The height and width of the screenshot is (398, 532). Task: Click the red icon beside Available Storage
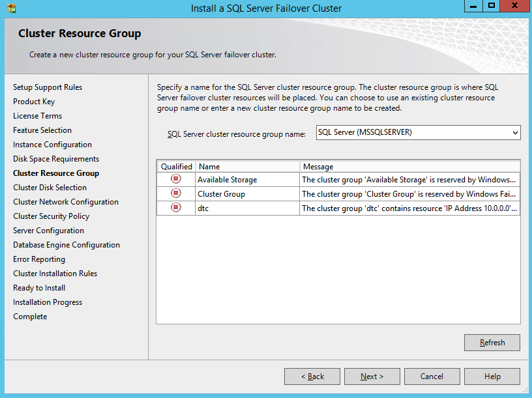coord(175,179)
